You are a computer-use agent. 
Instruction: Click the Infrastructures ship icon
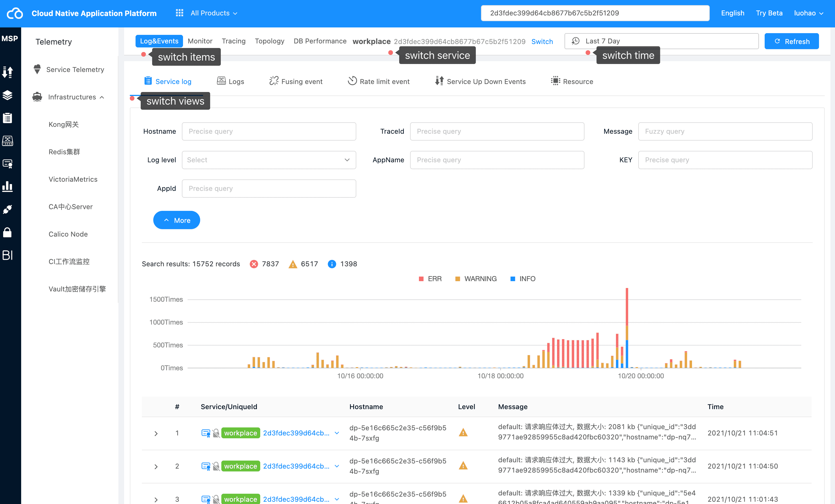click(x=37, y=97)
